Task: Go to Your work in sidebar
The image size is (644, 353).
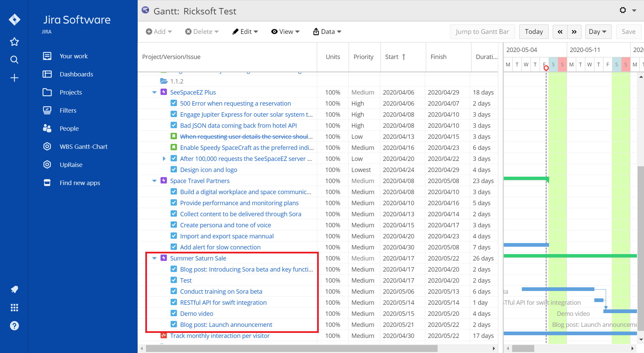Action: coord(73,56)
